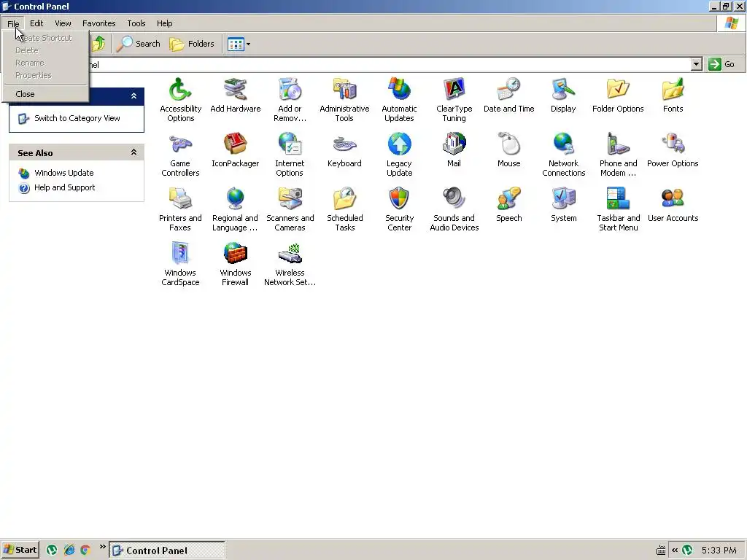Select Printers and Faxes icon

point(180,199)
